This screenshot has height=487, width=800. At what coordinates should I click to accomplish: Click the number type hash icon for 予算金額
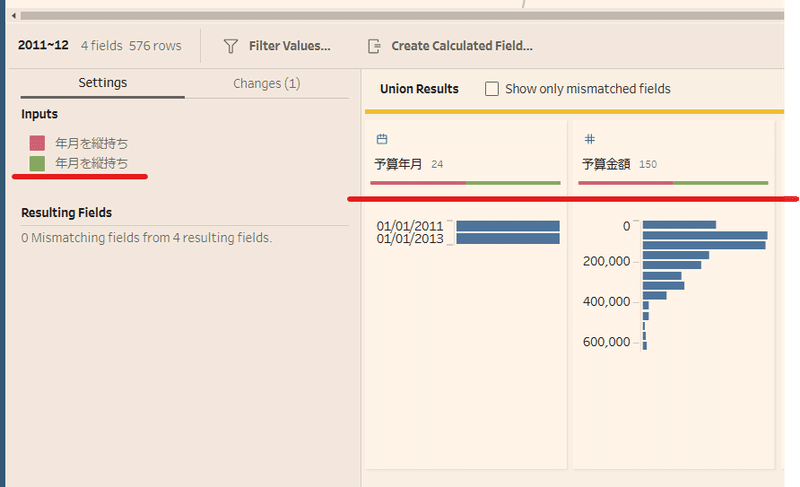pos(589,139)
